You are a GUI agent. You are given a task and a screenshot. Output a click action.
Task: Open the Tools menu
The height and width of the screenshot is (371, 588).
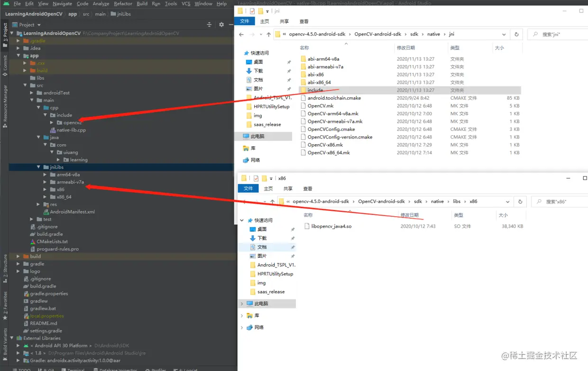pyautogui.click(x=171, y=3)
